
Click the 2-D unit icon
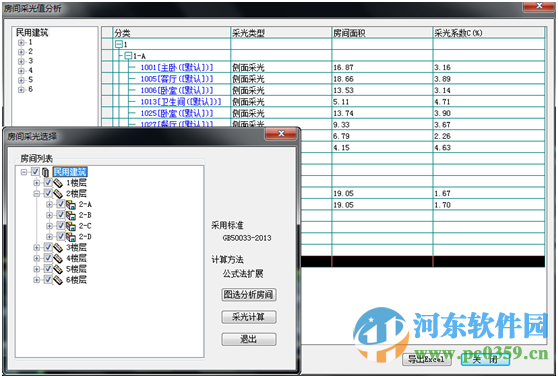pyautogui.click(x=71, y=237)
